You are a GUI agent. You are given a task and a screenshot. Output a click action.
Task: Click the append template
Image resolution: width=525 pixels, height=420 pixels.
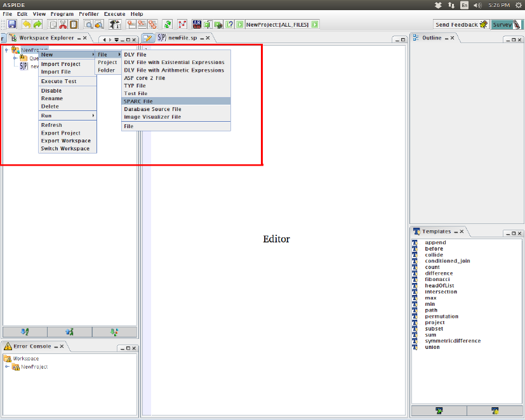coord(435,242)
